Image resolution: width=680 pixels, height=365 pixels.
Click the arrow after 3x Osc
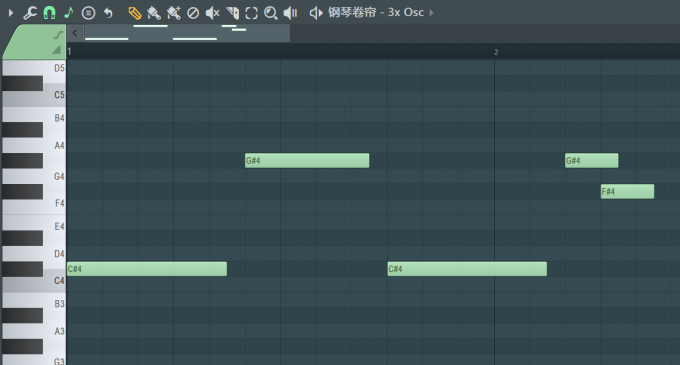point(432,13)
